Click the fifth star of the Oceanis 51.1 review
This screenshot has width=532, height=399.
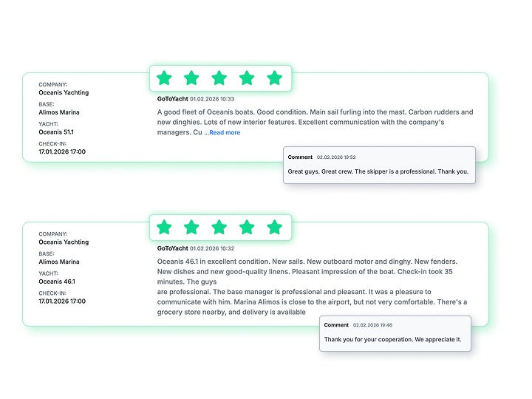pos(274,78)
